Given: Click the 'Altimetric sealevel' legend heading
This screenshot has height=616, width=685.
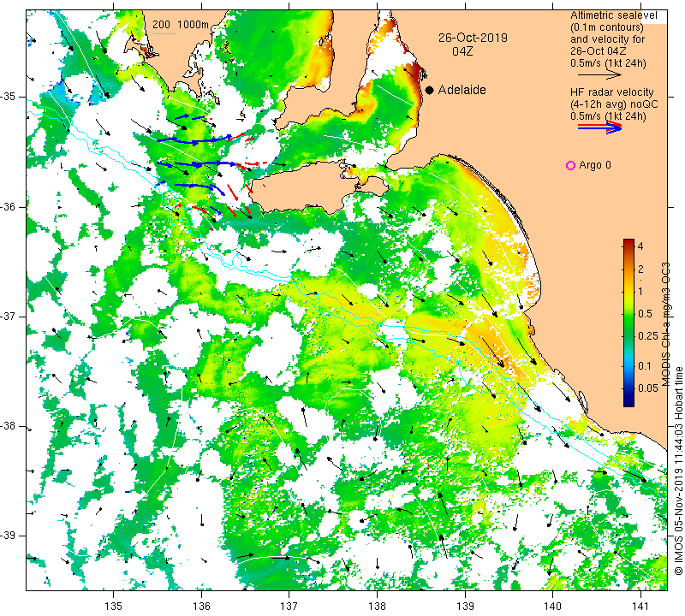Looking at the screenshot, I should [613, 15].
